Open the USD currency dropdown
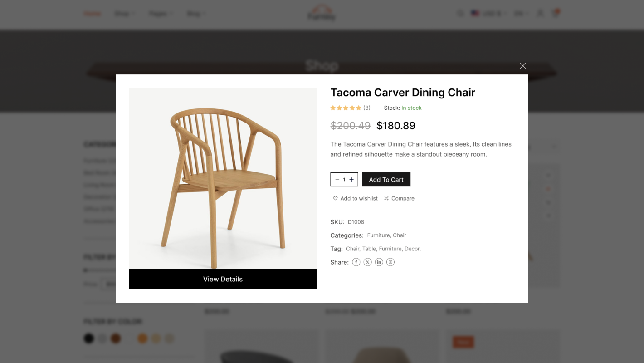Image resolution: width=644 pixels, height=363 pixels. click(x=489, y=14)
